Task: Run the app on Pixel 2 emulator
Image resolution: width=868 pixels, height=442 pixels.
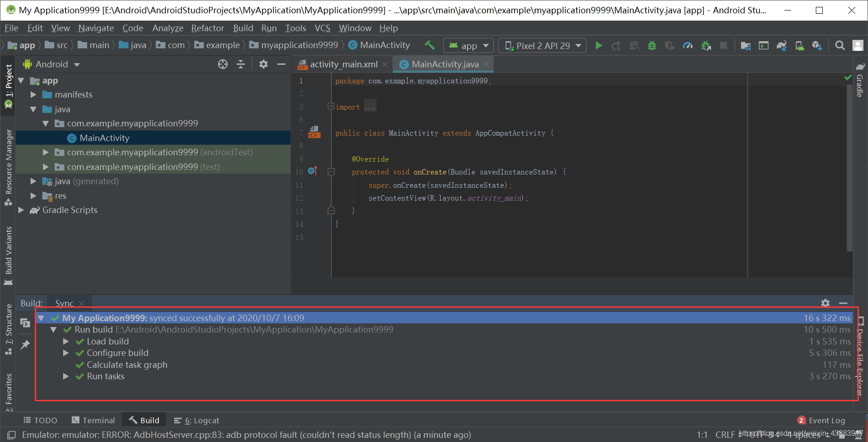Action: pyautogui.click(x=598, y=45)
